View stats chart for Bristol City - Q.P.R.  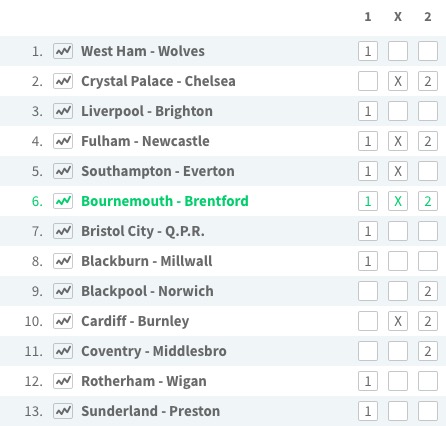pyautogui.click(x=63, y=231)
